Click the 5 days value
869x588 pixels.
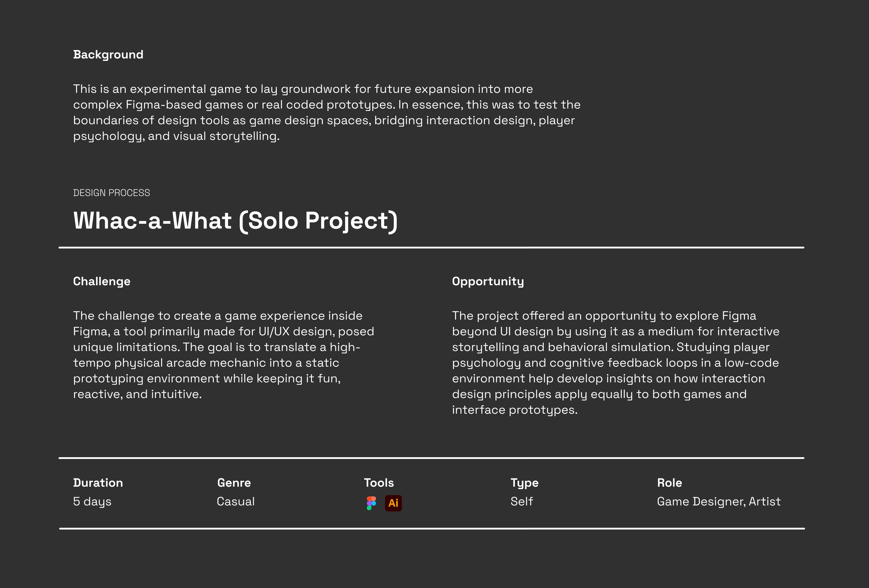click(92, 502)
